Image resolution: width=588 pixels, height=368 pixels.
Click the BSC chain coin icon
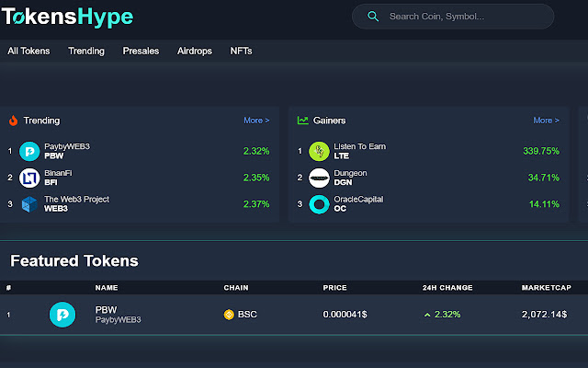point(229,315)
